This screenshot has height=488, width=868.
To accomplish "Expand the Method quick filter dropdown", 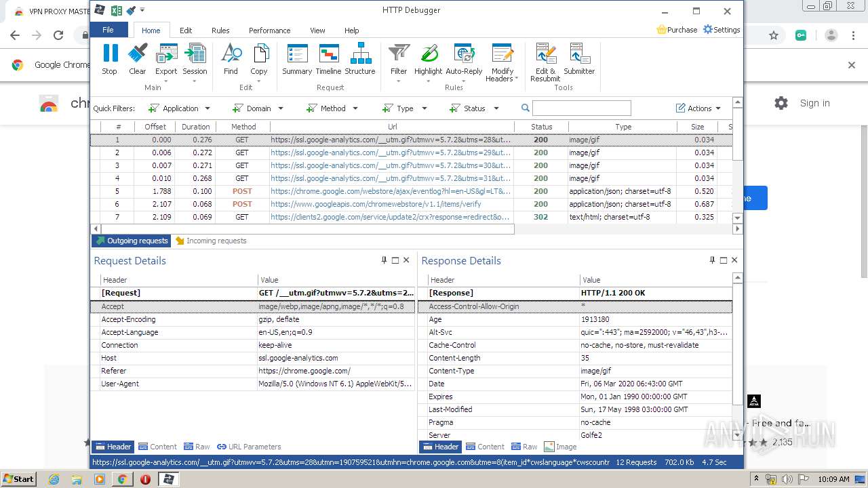I will [x=355, y=108].
